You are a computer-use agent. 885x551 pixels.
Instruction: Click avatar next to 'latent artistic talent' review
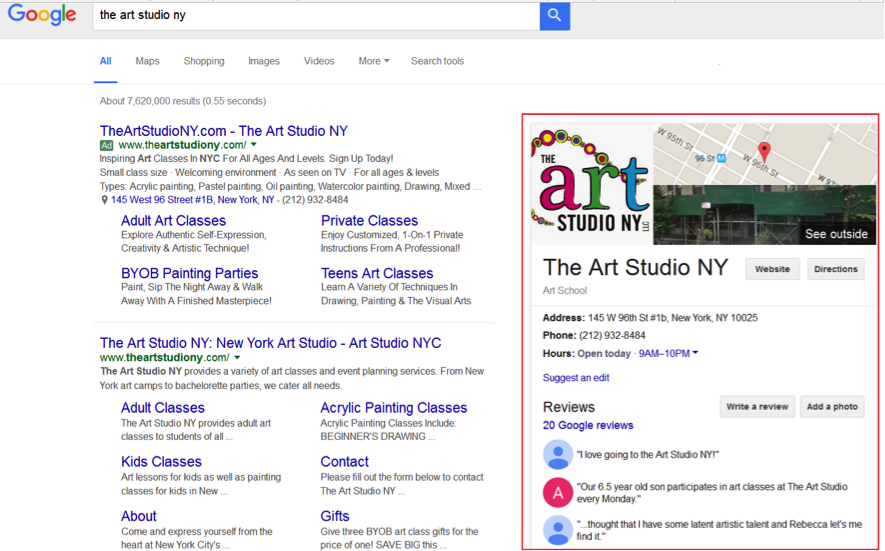click(558, 530)
